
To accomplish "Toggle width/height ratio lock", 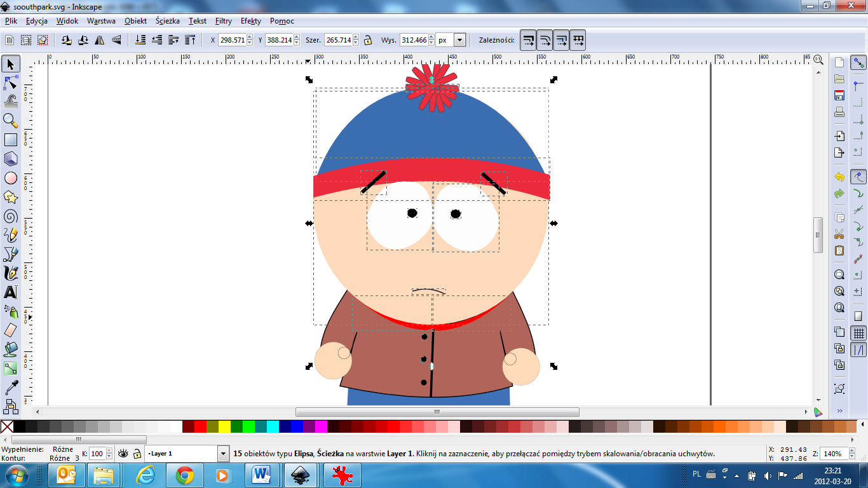I will pos(367,40).
